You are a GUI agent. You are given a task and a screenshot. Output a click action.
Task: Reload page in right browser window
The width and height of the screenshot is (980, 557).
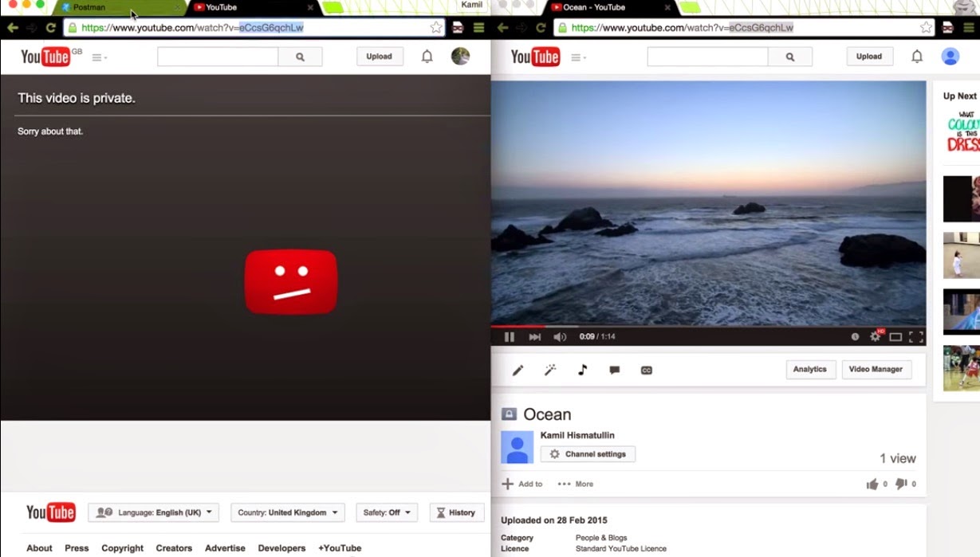click(541, 27)
